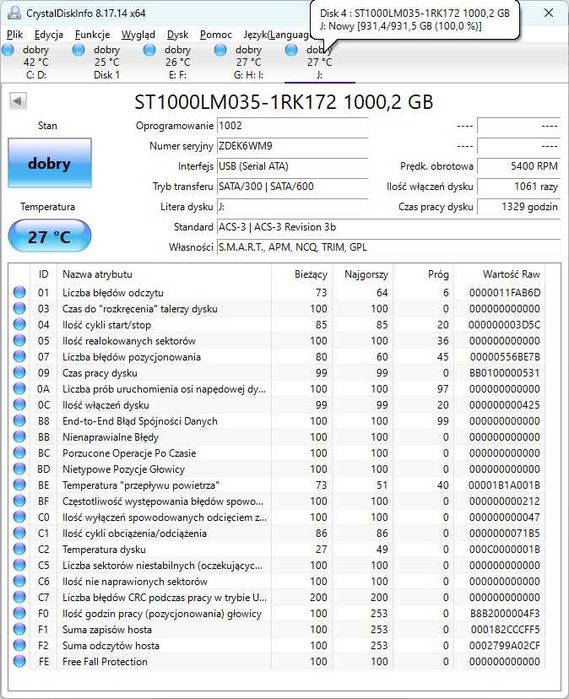
Task: Click status orb of attribute FE
Action: tap(19, 662)
